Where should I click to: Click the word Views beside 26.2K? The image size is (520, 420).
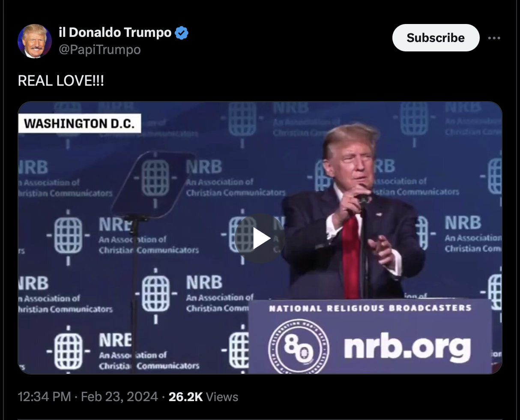click(222, 397)
